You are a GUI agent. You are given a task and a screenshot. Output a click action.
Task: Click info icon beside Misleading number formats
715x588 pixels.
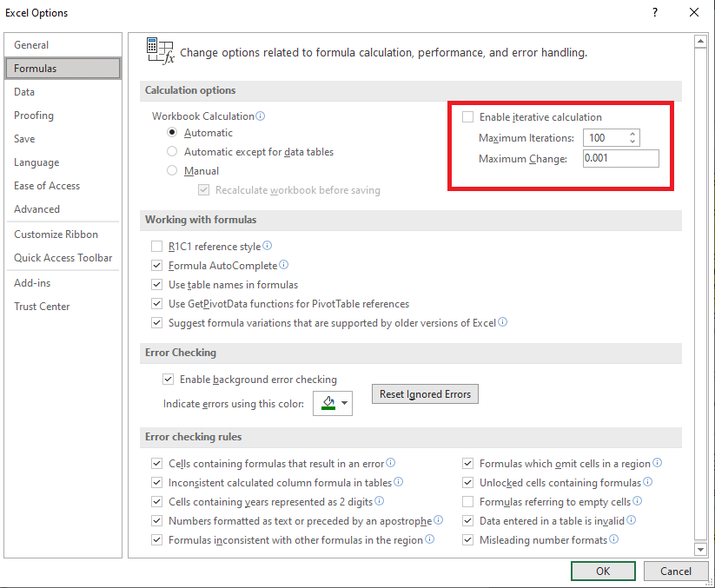(613, 539)
